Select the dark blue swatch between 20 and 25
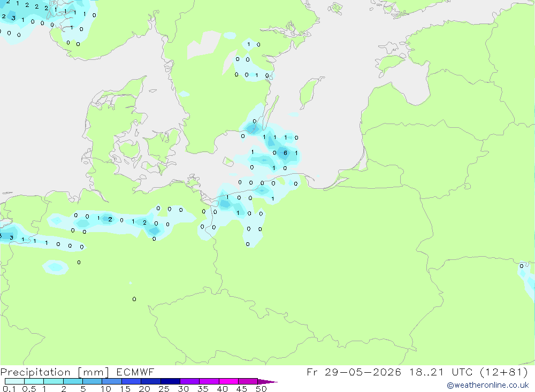Viewport: 535px width, 392px height. pyautogui.click(x=151, y=381)
